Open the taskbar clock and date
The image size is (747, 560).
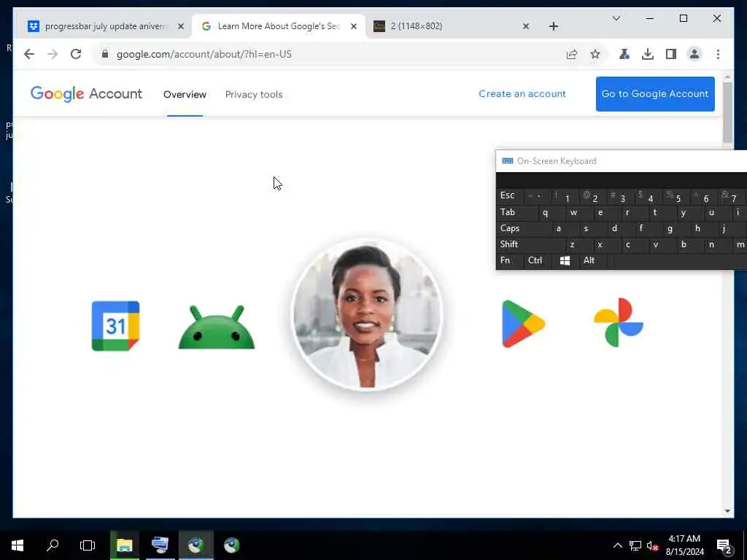(x=684, y=545)
